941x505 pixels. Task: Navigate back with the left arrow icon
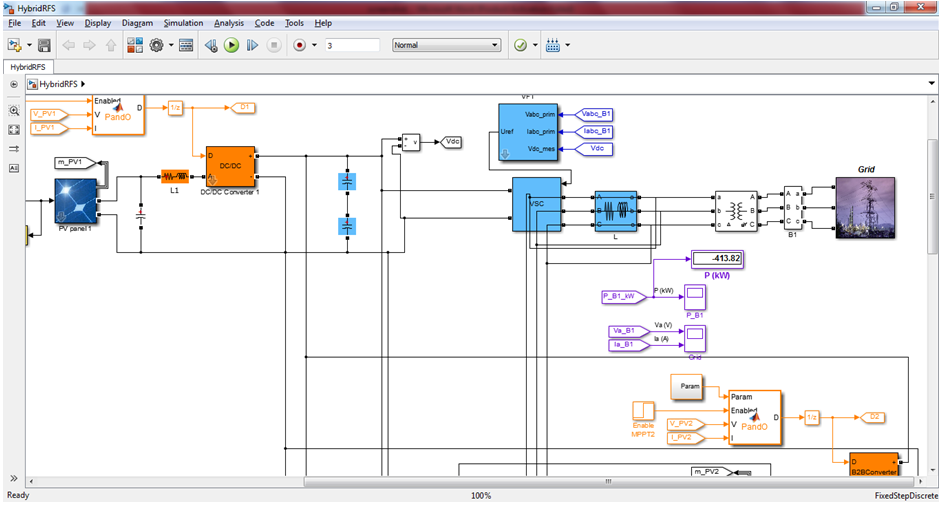[x=68, y=45]
